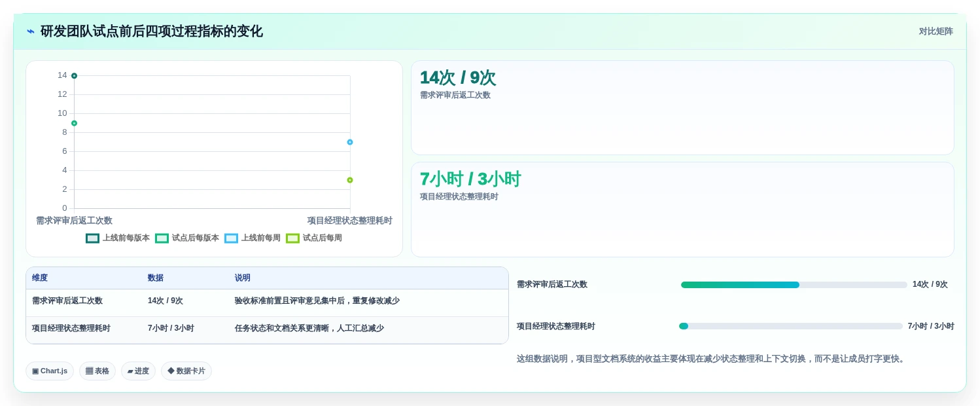Click the chart x-axis label 项目经理状态整理耗时
Image resolution: width=980 pixels, height=406 pixels.
click(350, 221)
